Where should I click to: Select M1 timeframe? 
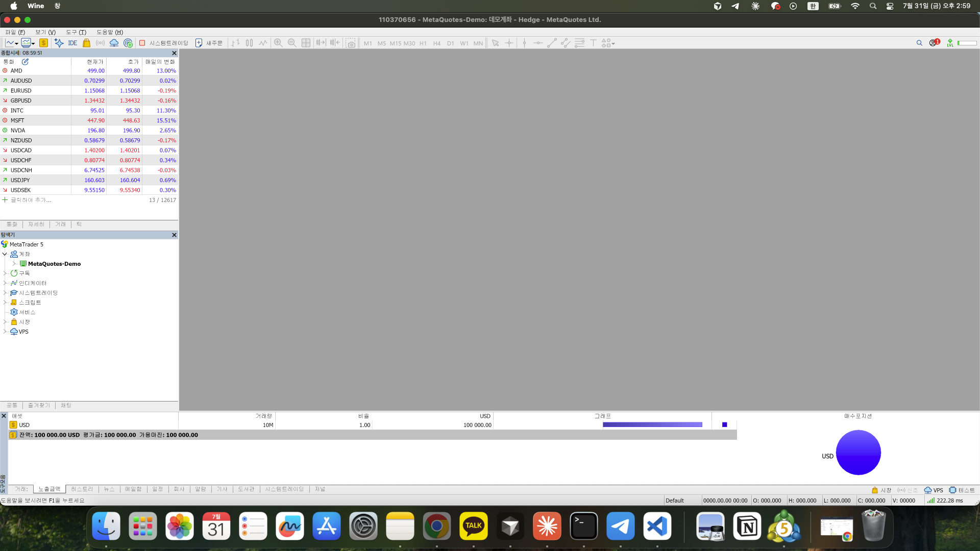pos(368,43)
